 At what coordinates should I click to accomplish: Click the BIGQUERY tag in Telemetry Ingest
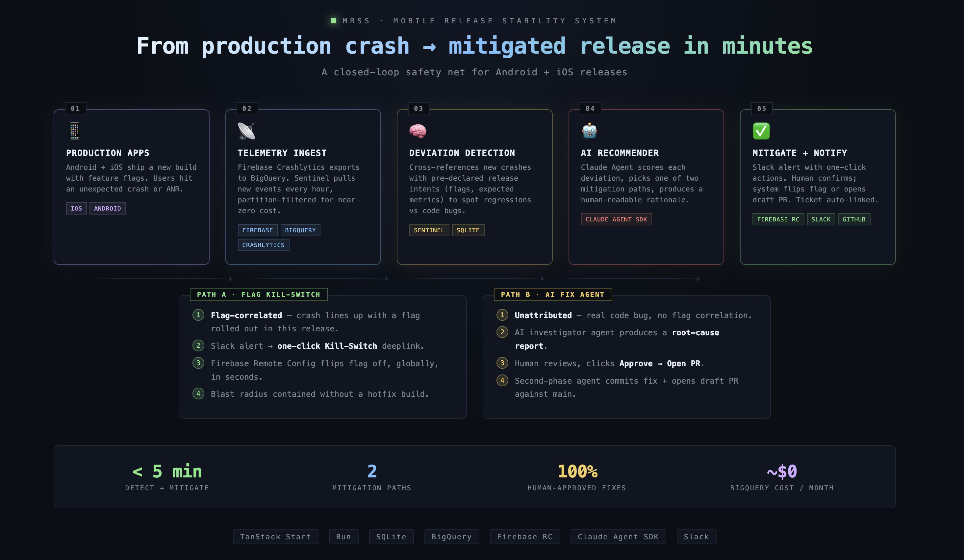pos(300,230)
